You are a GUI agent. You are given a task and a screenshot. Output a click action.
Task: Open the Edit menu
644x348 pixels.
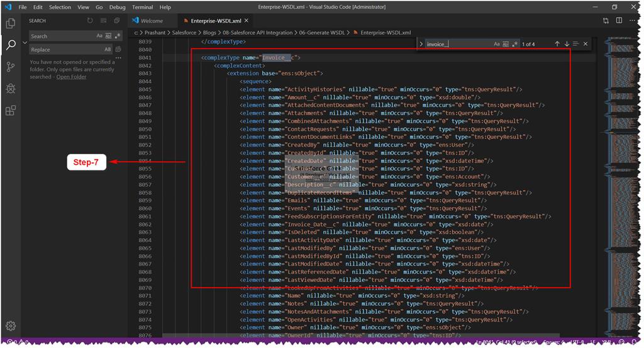[x=38, y=7]
